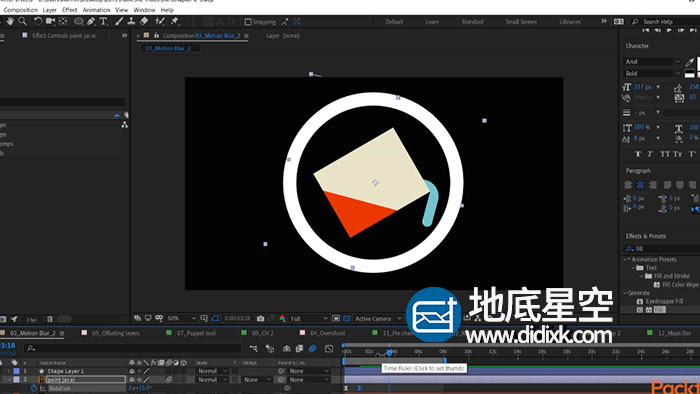The height and width of the screenshot is (394, 700).
Task: Apply all caps TT text style
Action: click(665, 154)
